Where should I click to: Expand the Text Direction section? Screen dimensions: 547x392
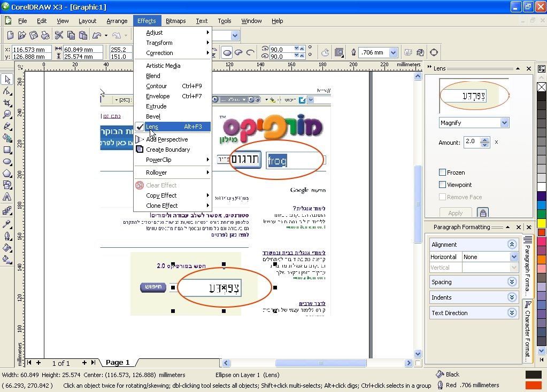point(512,313)
